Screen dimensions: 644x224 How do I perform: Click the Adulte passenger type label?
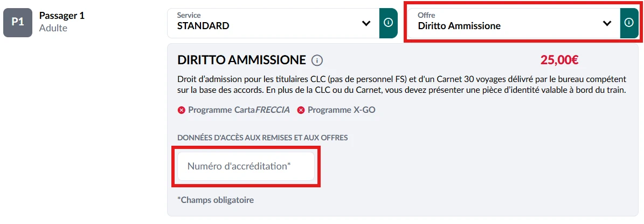[x=53, y=28]
